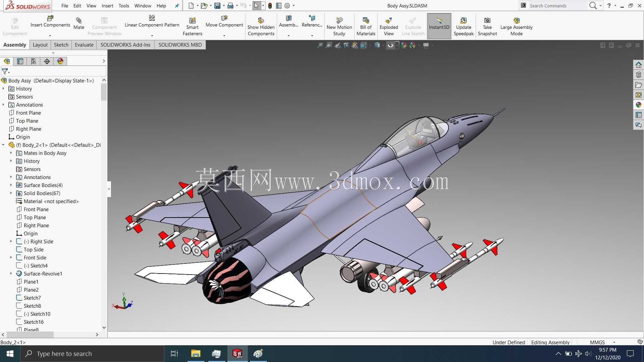The width and height of the screenshot is (644, 362).
Task: Expand Solid Bodies(67) folder
Action: [x=11, y=193]
